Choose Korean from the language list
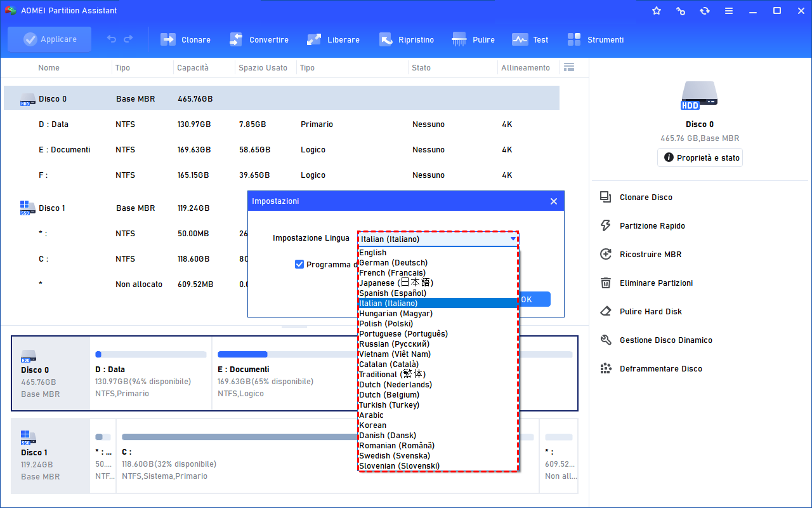This screenshot has width=812, height=508. pyautogui.click(x=438, y=425)
